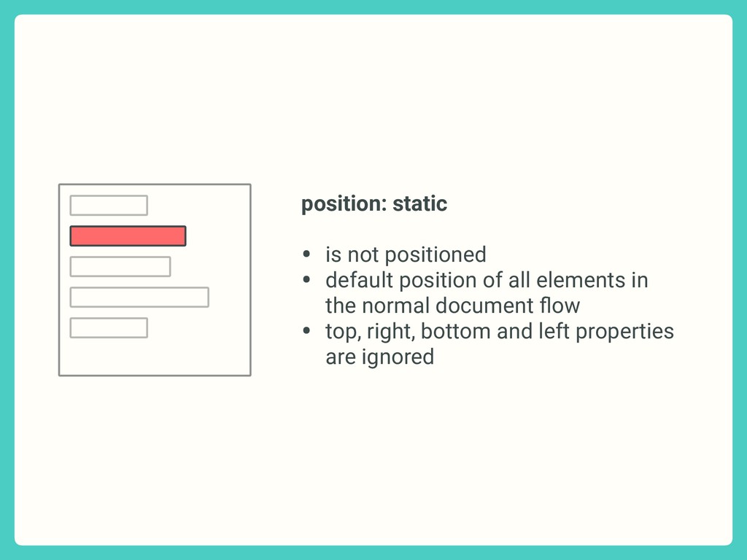747x560 pixels.
Task: Click the first bullet point dot
Action: click(x=306, y=254)
